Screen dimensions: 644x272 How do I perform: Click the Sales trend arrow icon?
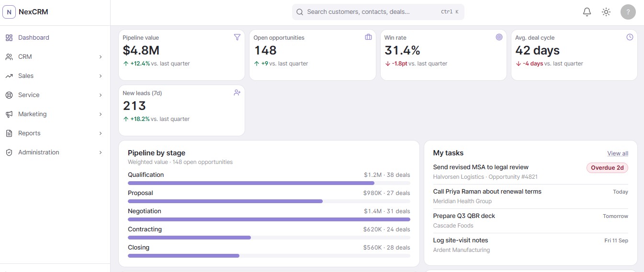pyautogui.click(x=9, y=76)
